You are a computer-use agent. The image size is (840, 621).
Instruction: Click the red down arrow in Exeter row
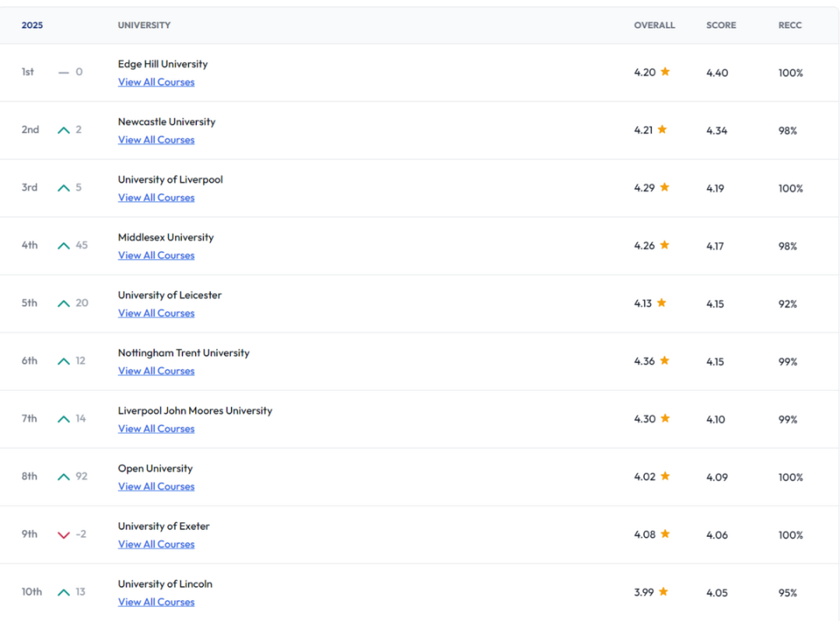pyautogui.click(x=64, y=535)
